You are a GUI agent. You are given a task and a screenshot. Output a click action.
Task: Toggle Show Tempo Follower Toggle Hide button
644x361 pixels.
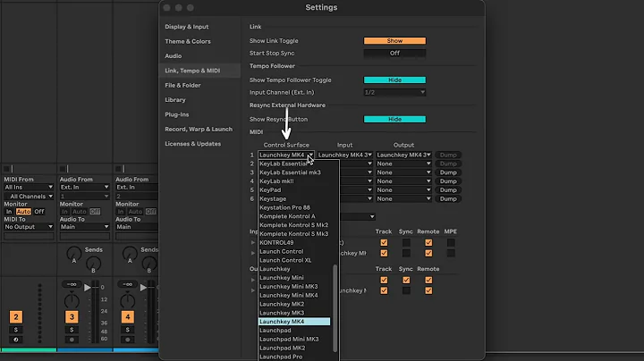coord(394,80)
